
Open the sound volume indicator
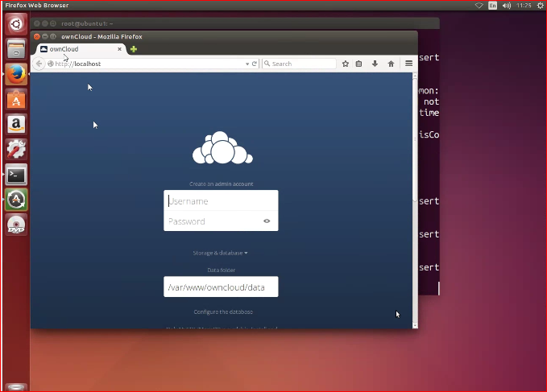coord(507,5)
